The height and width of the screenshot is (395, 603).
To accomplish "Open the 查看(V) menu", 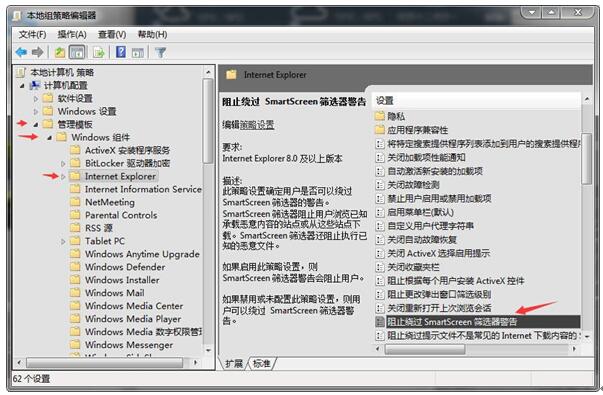I will tap(112, 35).
